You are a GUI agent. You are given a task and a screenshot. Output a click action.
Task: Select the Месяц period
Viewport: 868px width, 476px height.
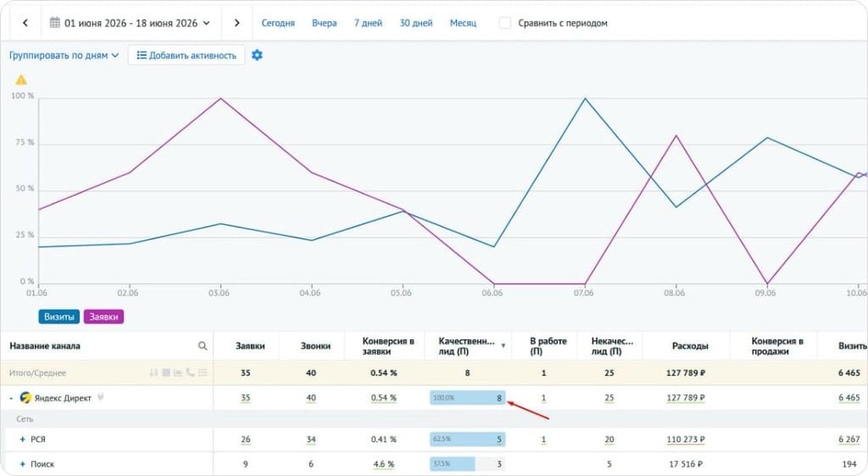point(463,23)
